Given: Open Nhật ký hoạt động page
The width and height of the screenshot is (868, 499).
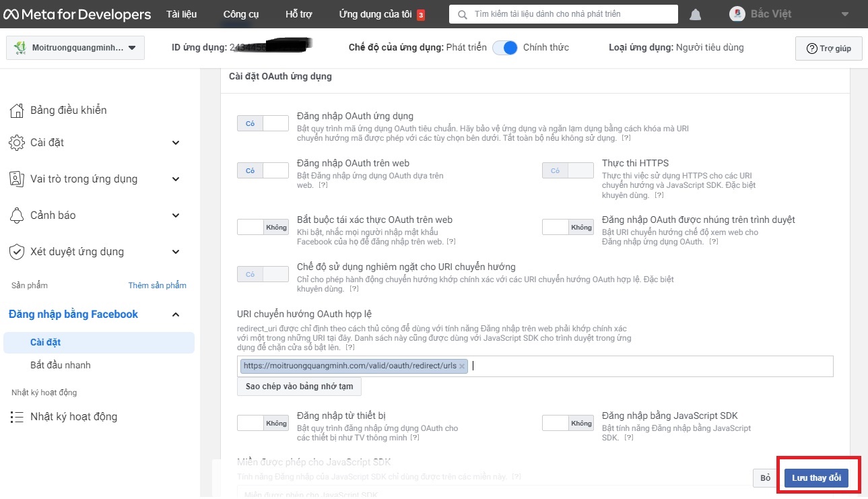Looking at the screenshot, I should (73, 417).
